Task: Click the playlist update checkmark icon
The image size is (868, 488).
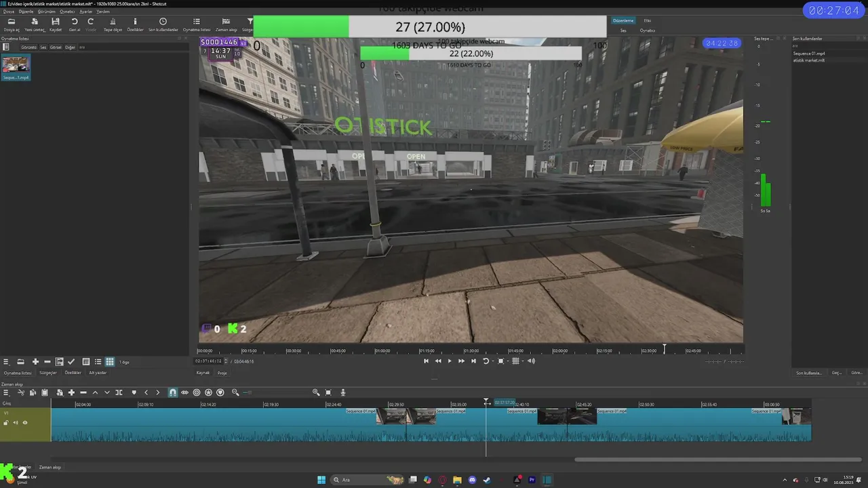Action: pos(71,362)
